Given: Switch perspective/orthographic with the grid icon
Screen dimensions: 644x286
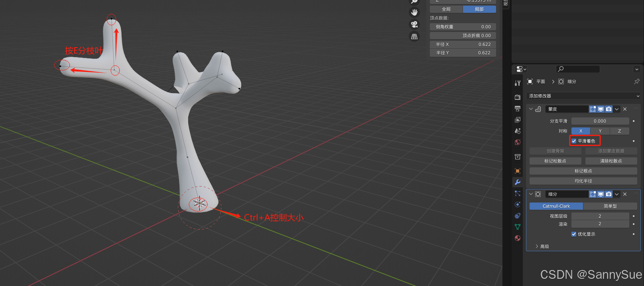Looking at the screenshot, I should [415, 36].
